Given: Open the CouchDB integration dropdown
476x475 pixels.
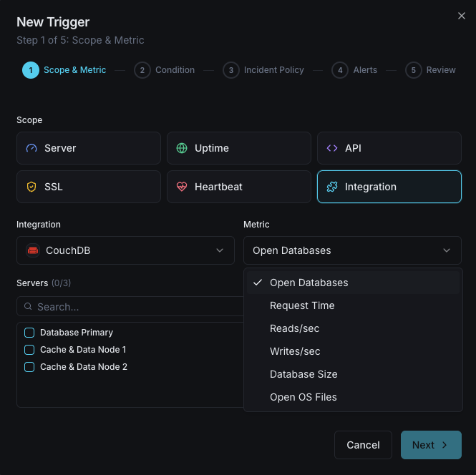Looking at the screenshot, I should (125, 250).
